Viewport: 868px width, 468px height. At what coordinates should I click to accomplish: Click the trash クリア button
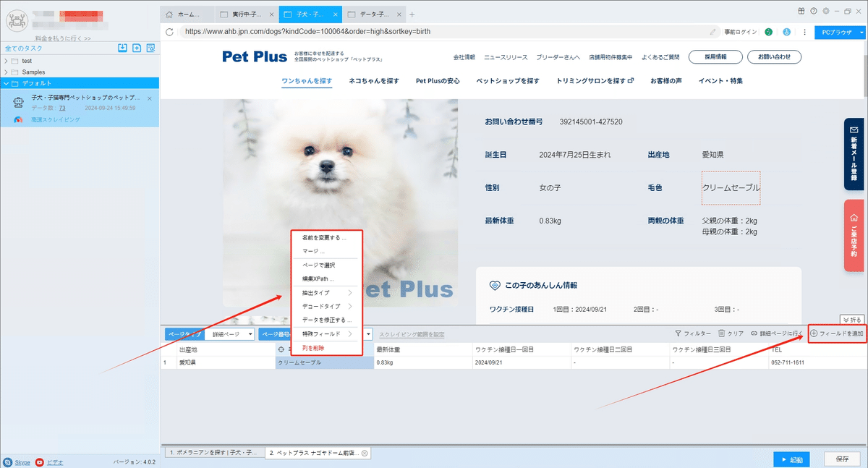[x=731, y=333]
